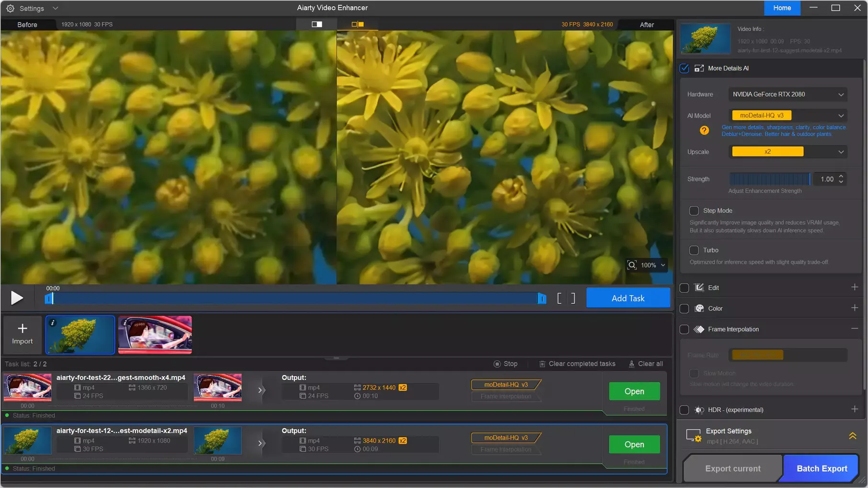
Task: Click the Add Task button
Action: [x=628, y=298]
